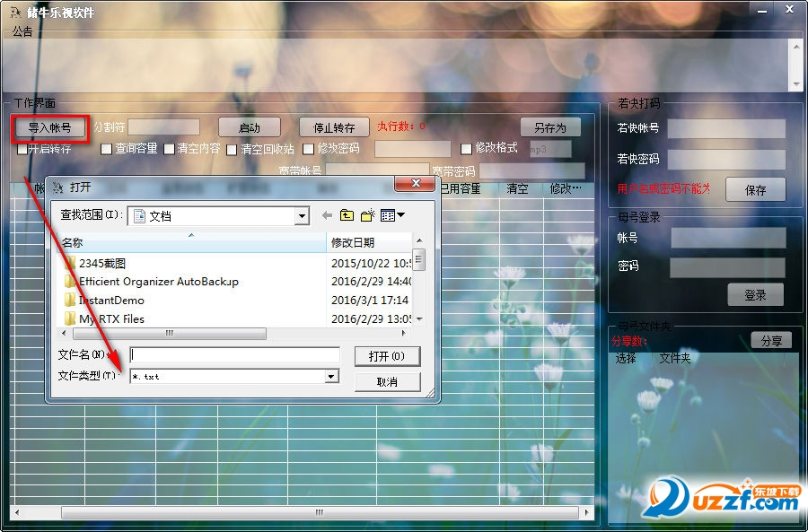
Task: Tick the 清空内容 checkbox
Action: tap(169, 149)
